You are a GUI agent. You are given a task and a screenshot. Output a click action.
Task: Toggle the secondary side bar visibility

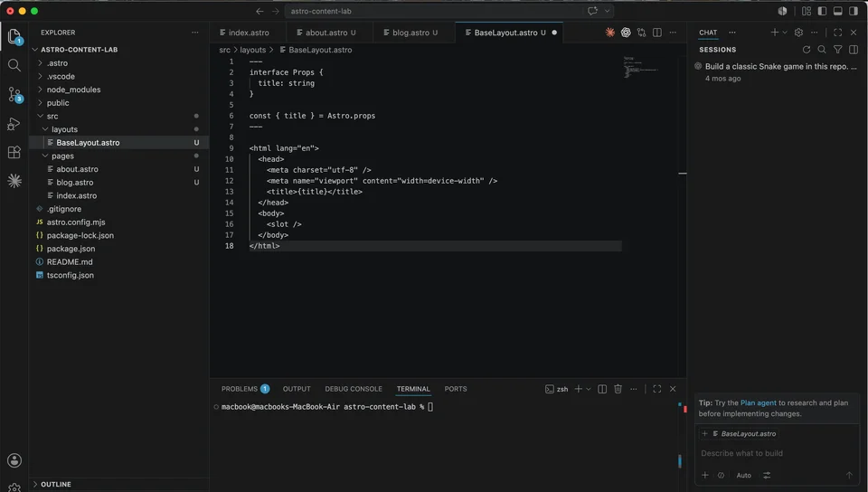coord(853,11)
